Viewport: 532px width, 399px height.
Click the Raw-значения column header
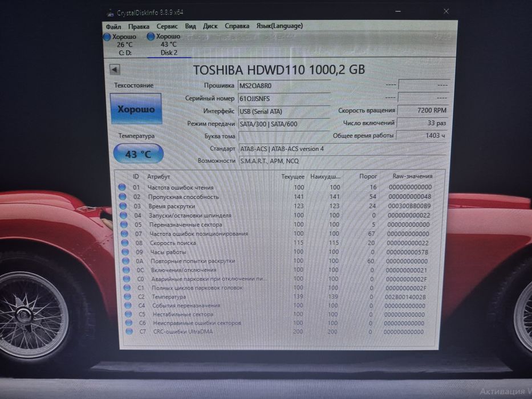pyautogui.click(x=412, y=176)
